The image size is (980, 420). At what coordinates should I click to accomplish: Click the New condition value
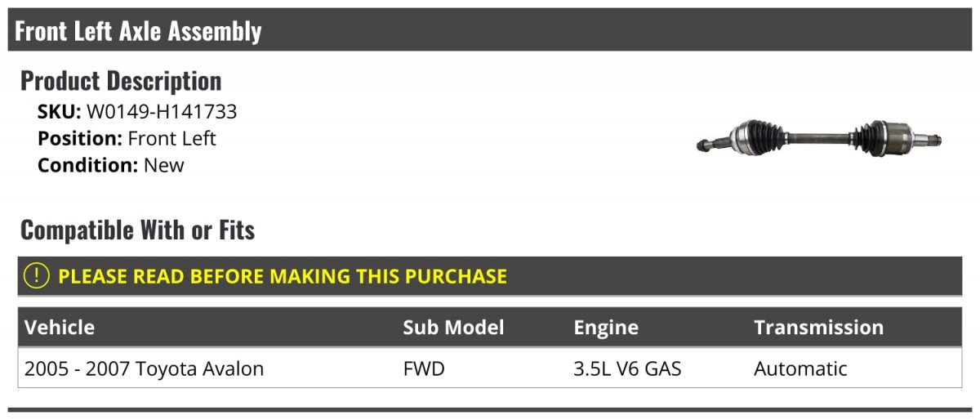click(x=164, y=165)
